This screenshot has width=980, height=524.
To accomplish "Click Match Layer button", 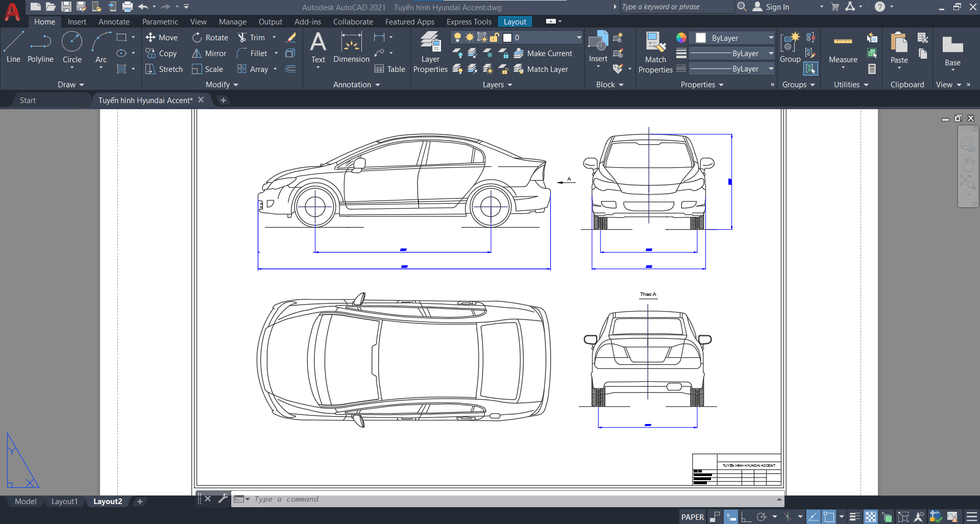I will 541,69.
